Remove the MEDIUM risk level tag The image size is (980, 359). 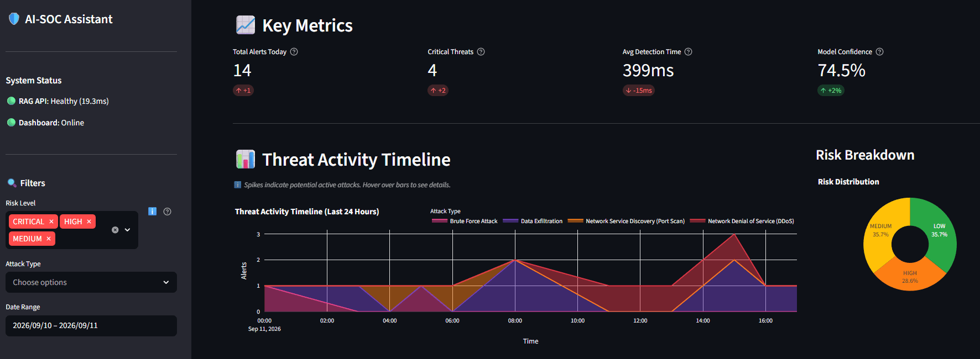coord(49,239)
